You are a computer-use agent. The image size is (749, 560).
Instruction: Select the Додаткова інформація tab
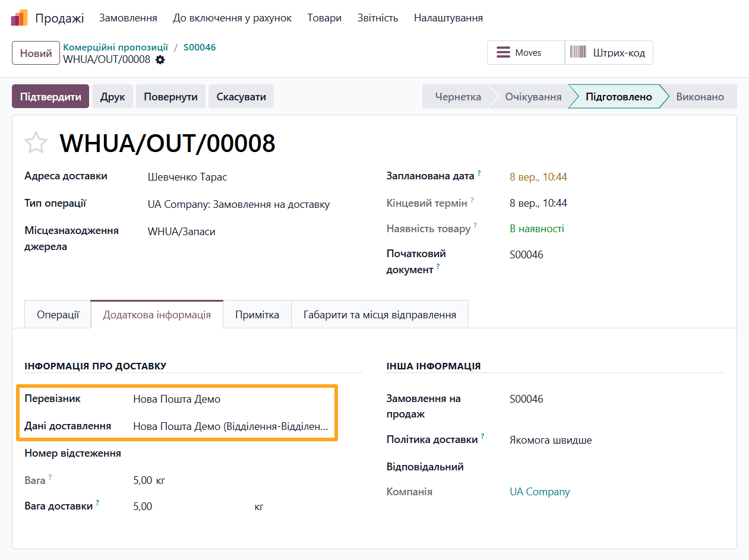(x=157, y=314)
